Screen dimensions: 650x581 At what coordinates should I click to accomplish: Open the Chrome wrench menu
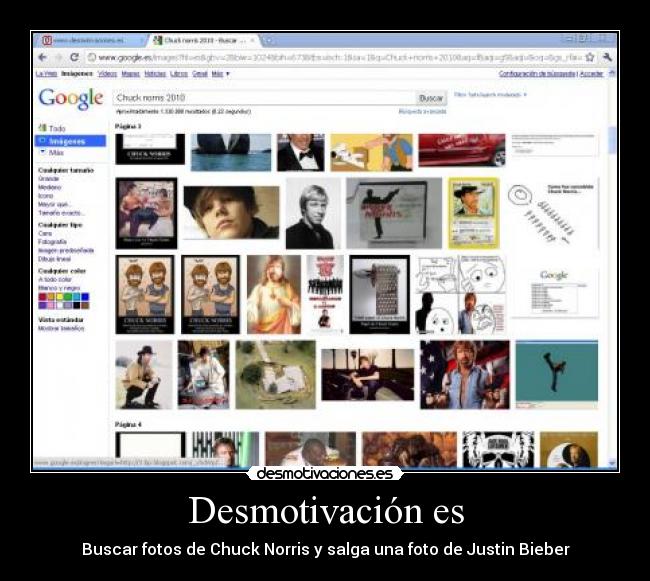pos(607,57)
